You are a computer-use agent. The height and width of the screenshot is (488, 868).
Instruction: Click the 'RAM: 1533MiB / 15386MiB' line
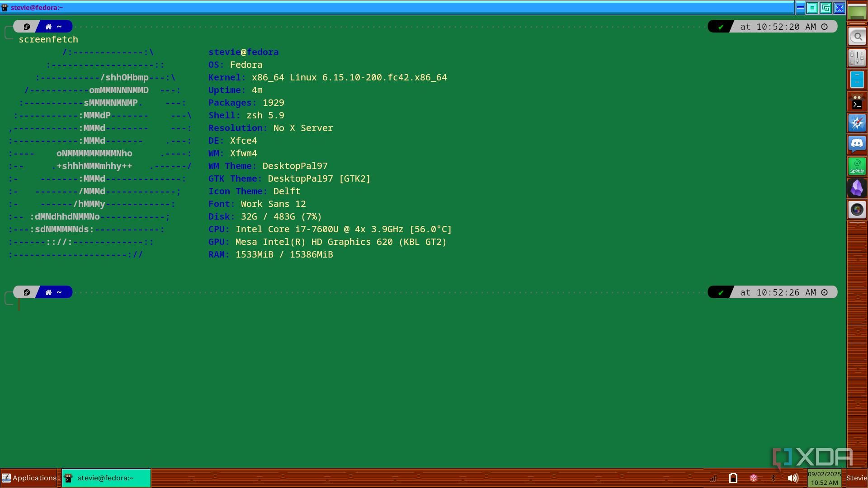click(x=271, y=254)
